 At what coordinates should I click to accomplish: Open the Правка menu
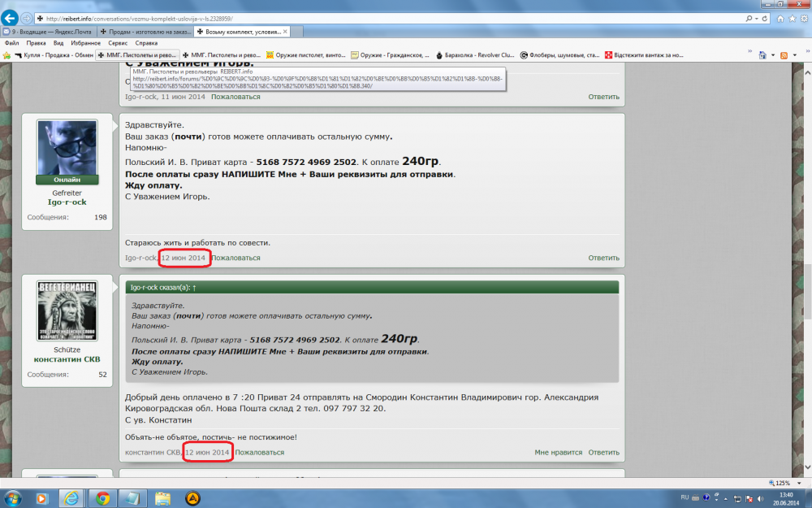tap(36, 43)
